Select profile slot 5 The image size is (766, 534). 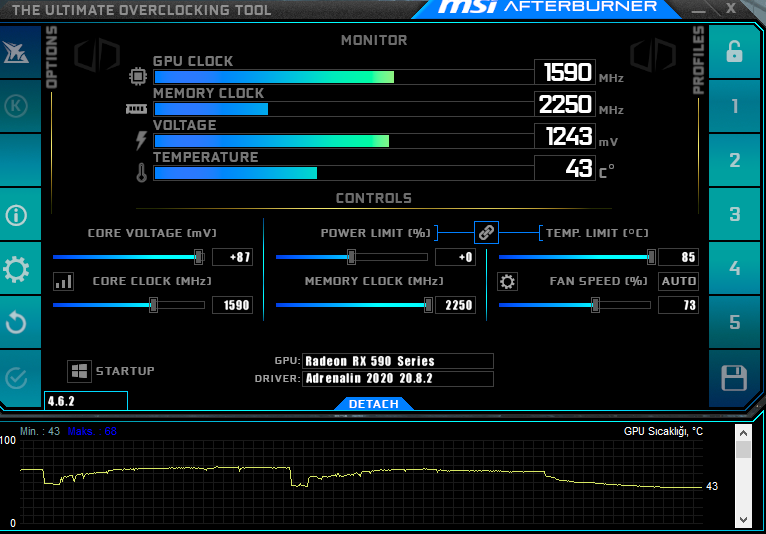[734, 322]
